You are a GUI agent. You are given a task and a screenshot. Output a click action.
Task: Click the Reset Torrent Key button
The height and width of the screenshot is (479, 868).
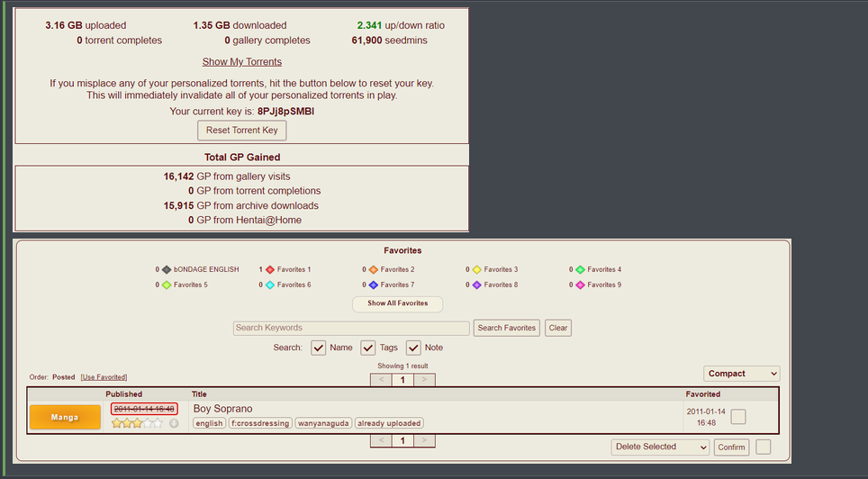point(242,131)
